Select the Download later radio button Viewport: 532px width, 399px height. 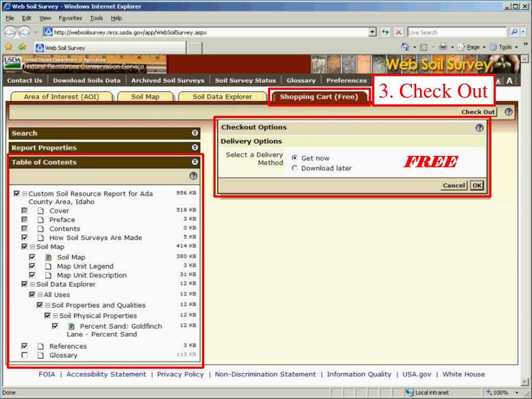pos(295,168)
